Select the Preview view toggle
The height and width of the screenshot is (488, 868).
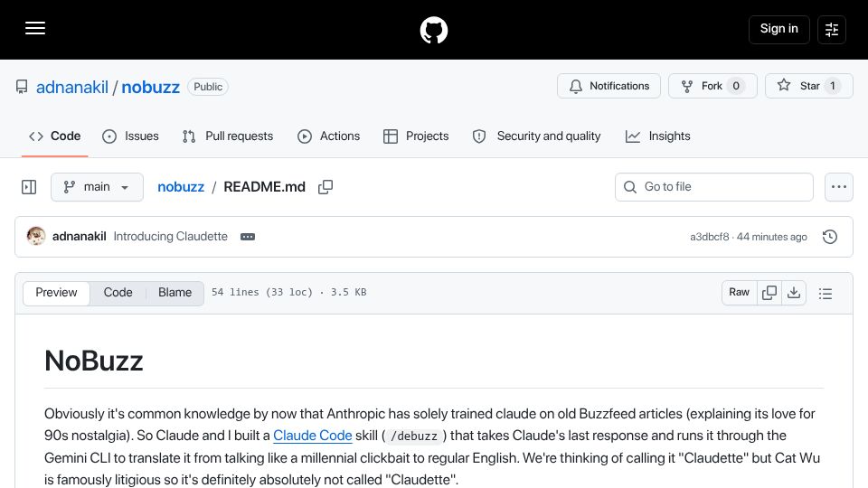tap(56, 293)
